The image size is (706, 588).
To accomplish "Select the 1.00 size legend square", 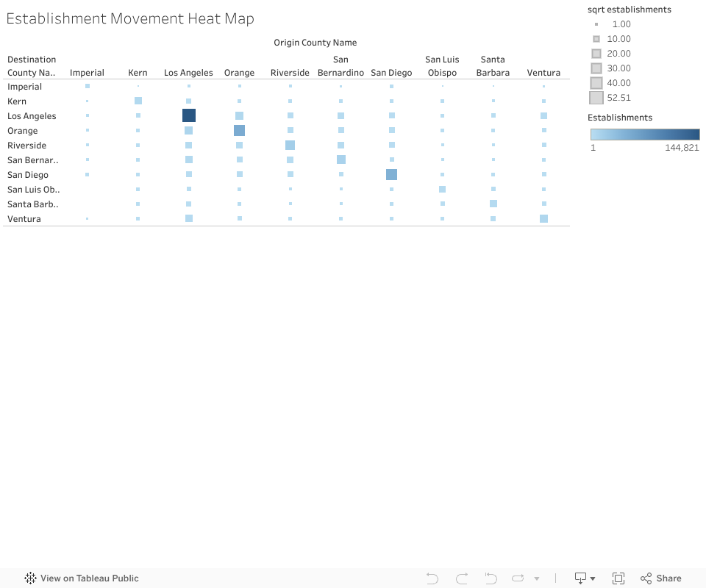I will click(596, 24).
